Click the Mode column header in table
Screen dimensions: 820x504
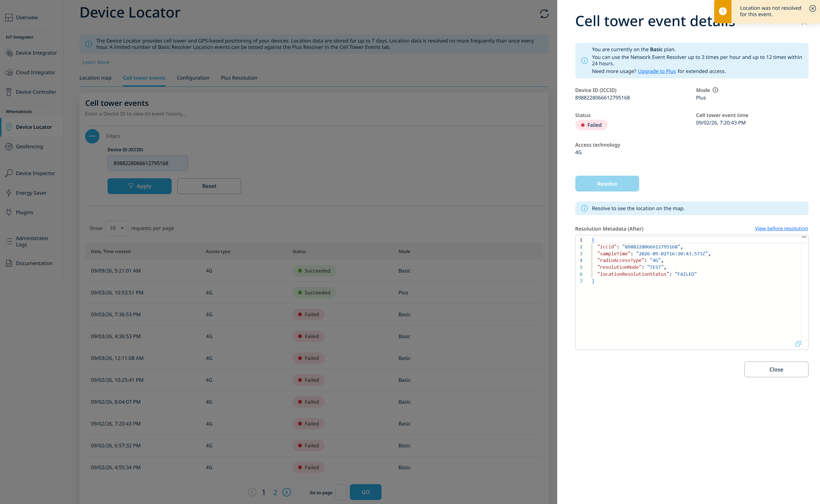click(x=404, y=252)
